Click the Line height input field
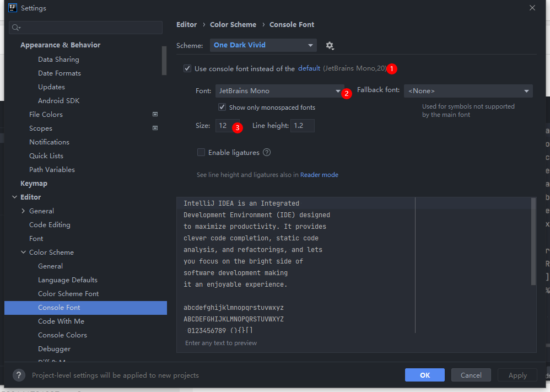550x392 pixels. click(x=303, y=126)
